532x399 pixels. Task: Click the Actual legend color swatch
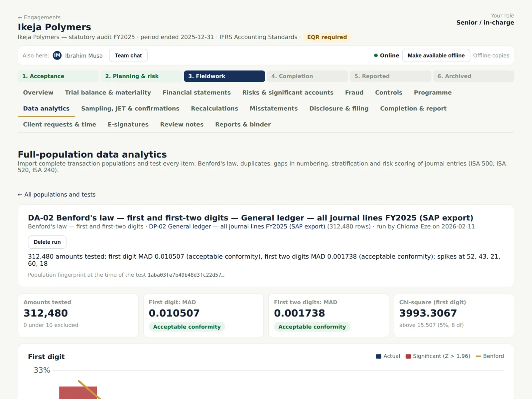(x=378, y=356)
